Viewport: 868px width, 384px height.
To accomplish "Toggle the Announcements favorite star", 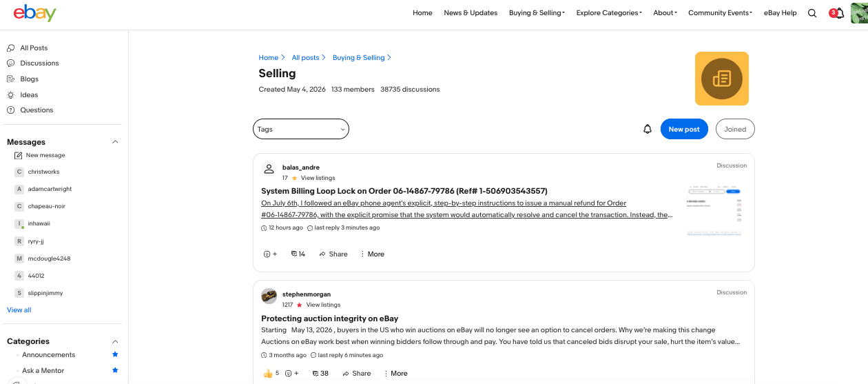I will click(115, 354).
